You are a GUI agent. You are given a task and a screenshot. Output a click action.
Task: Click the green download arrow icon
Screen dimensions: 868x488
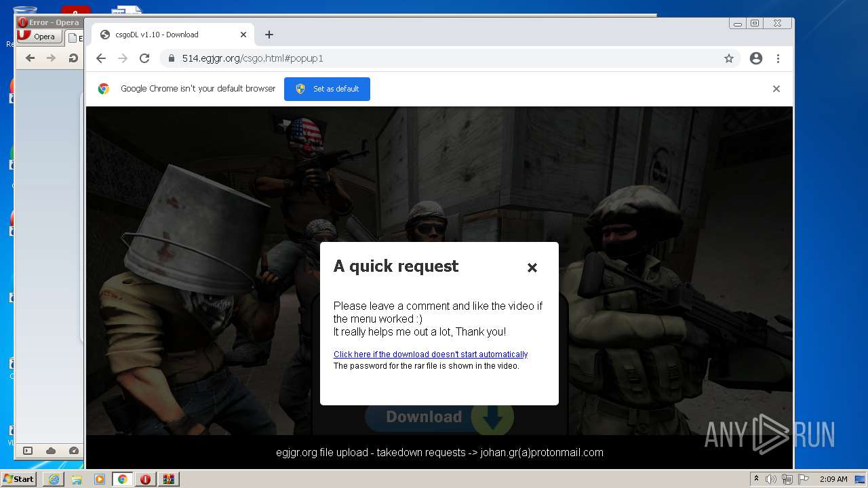point(493,419)
